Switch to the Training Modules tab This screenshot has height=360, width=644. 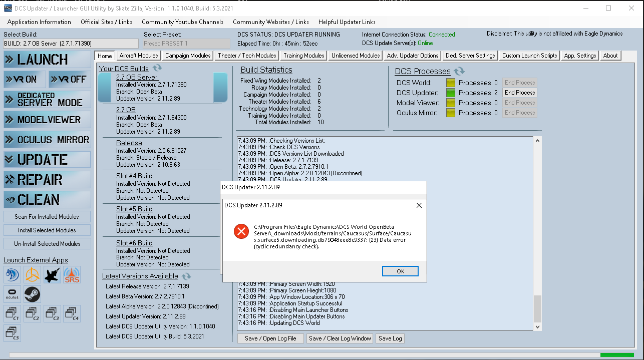pyautogui.click(x=304, y=56)
